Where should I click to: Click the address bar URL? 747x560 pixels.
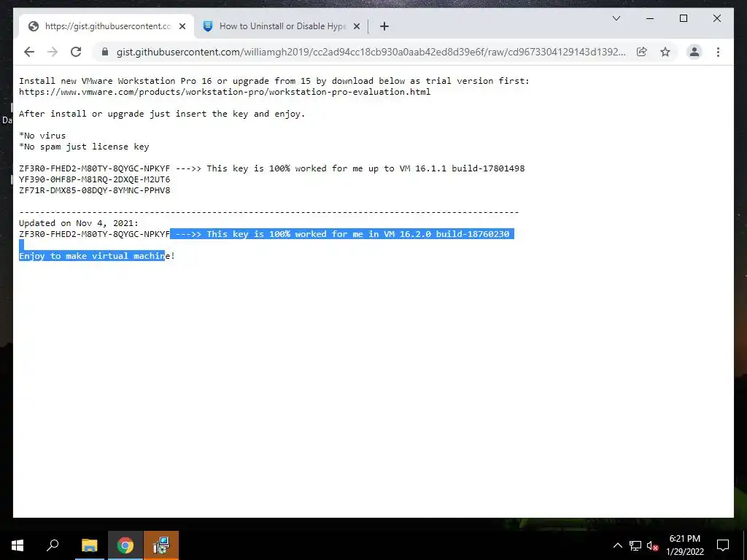click(x=371, y=52)
